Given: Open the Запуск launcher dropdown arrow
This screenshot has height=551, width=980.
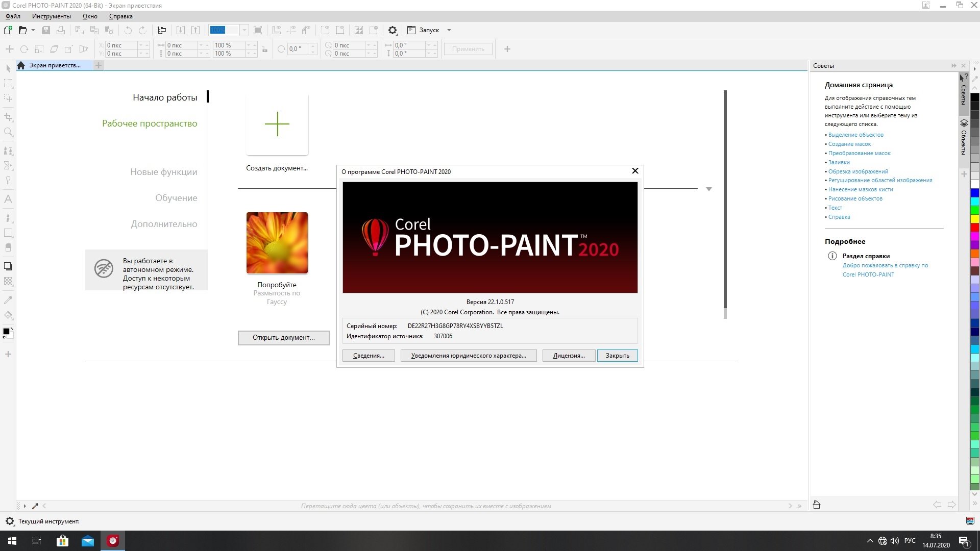Looking at the screenshot, I should 449,30.
